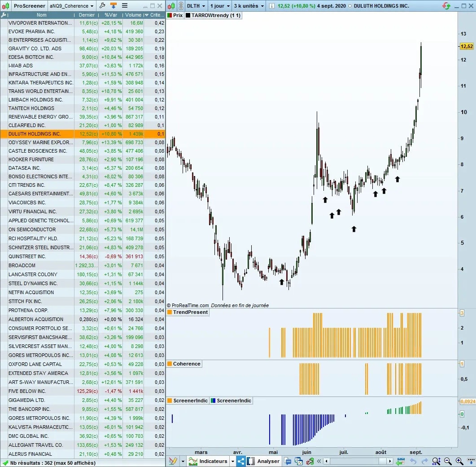Sort the list by %Var column header
The image size is (476, 467).
click(110, 15)
